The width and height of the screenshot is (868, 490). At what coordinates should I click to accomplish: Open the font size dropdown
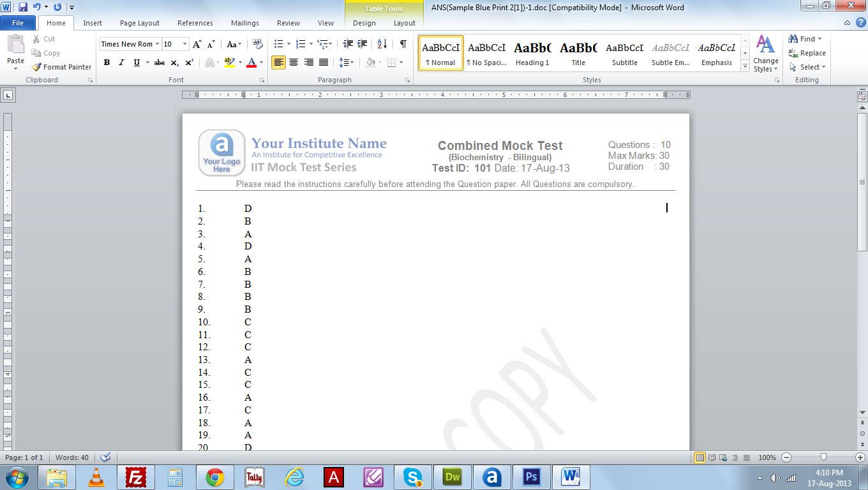[185, 44]
